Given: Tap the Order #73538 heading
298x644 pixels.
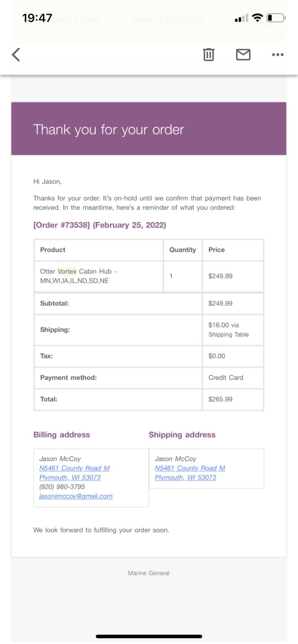Looking at the screenshot, I should [x=99, y=225].
